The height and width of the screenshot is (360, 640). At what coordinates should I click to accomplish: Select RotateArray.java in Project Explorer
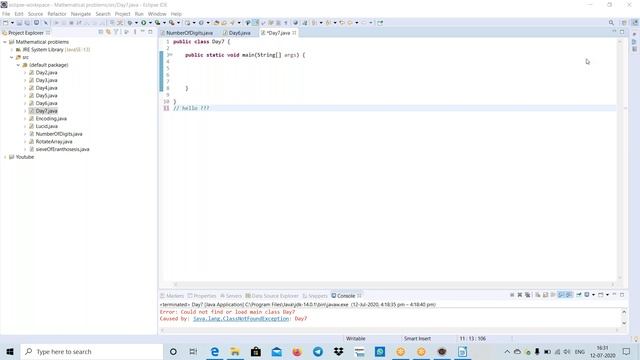pyautogui.click(x=54, y=142)
